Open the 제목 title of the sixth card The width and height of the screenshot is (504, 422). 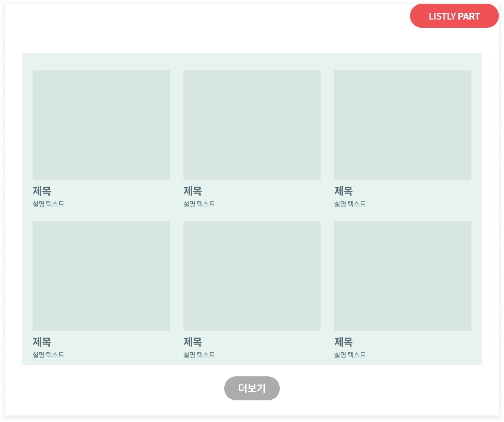[344, 342]
